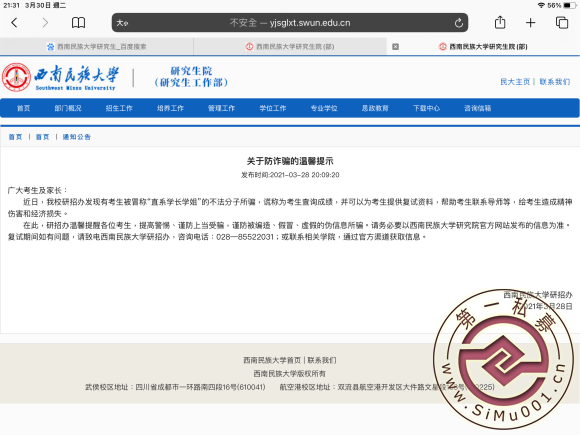Click the 民大主页 link
The image size is (580, 435).
coord(515,82)
